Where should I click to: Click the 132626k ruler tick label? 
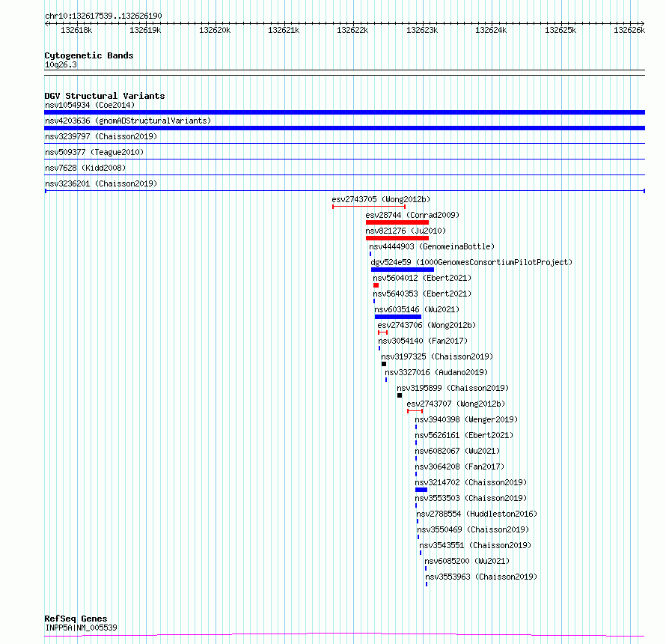pos(629,30)
